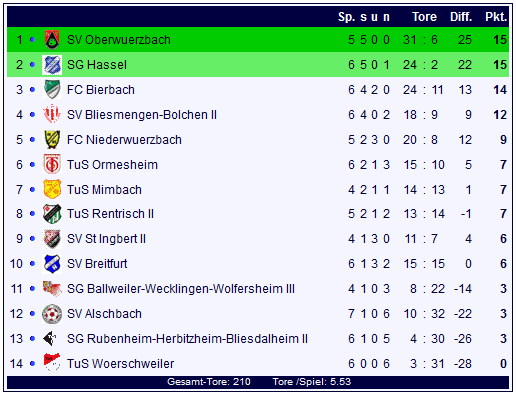The width and height of the screenshot is (516, 397).
Task: Open the SG Rubenheim-Herbitzheim-Bliesdalheim II team name
Action: coord(187,339)
